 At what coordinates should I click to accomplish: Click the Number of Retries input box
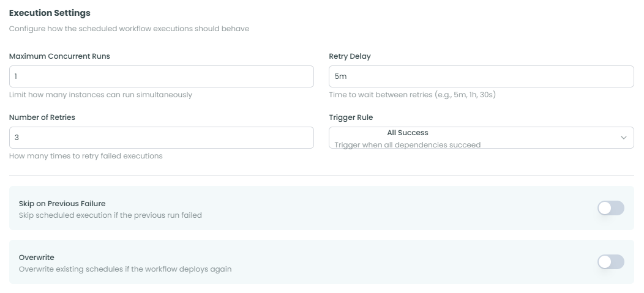(161, 138)
